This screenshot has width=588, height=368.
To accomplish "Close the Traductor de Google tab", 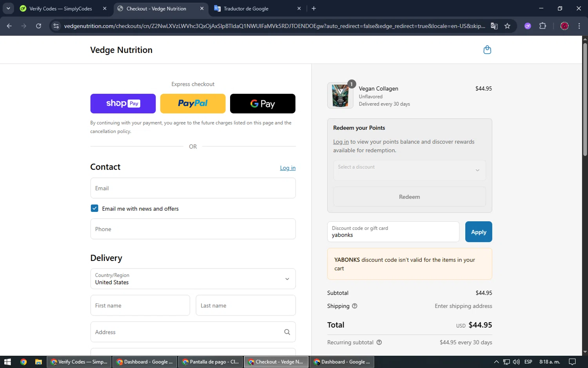I will pyautogui.click(x=299, y=9).
